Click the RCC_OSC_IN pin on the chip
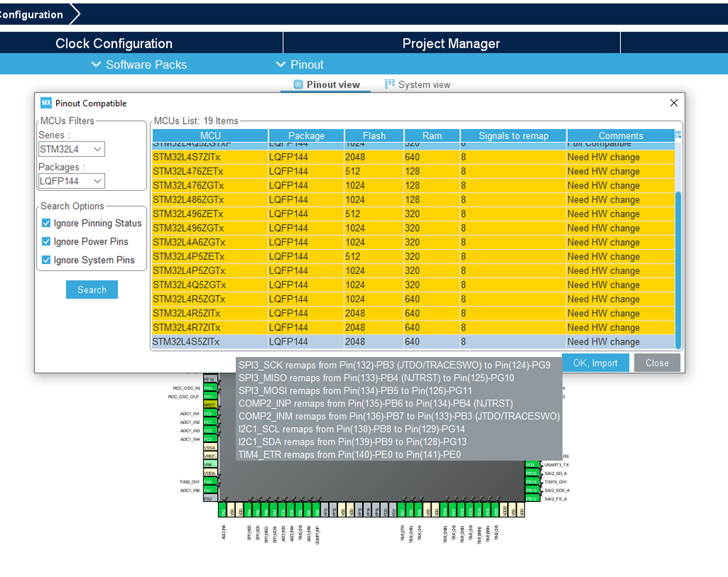This screenshot has height=577, width=728. click(211, 388)
